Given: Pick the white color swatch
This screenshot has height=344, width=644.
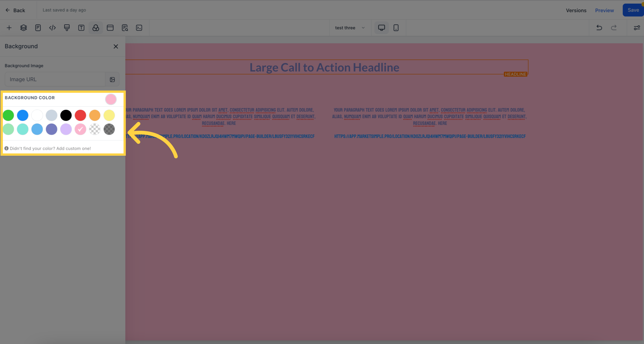Looking at the screenshot, I should (37, 115).
